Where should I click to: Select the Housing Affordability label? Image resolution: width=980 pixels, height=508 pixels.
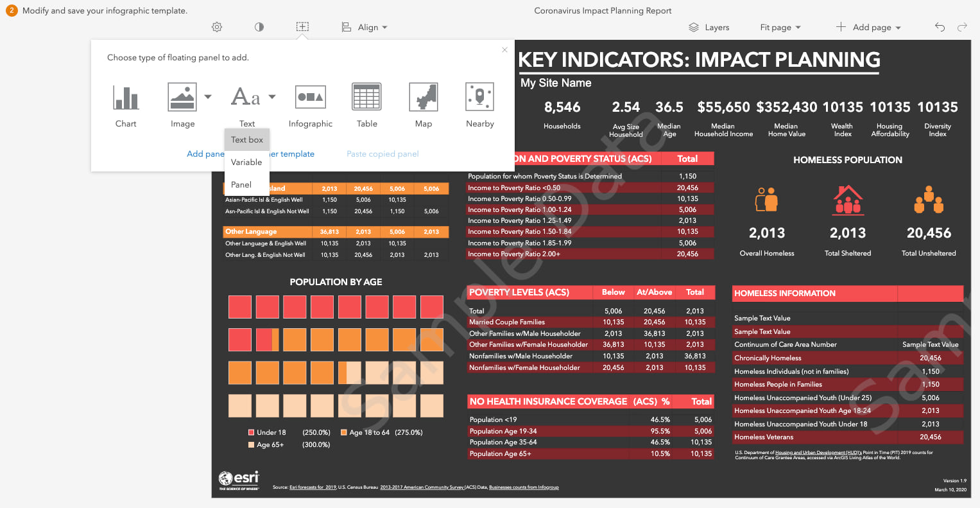click(x=890, y=130)
